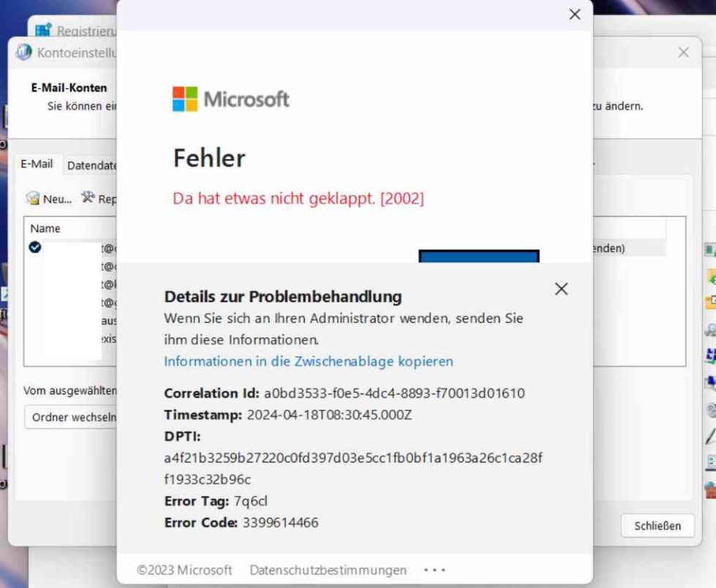716x588 pixels.
Task: Click the Registrierung window title icon
Action: pos(44,31)
